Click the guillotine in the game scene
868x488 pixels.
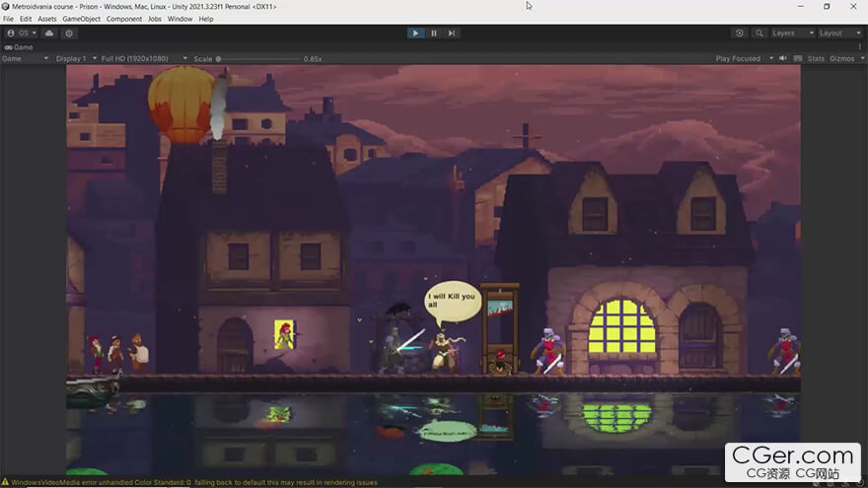(499, 328)
